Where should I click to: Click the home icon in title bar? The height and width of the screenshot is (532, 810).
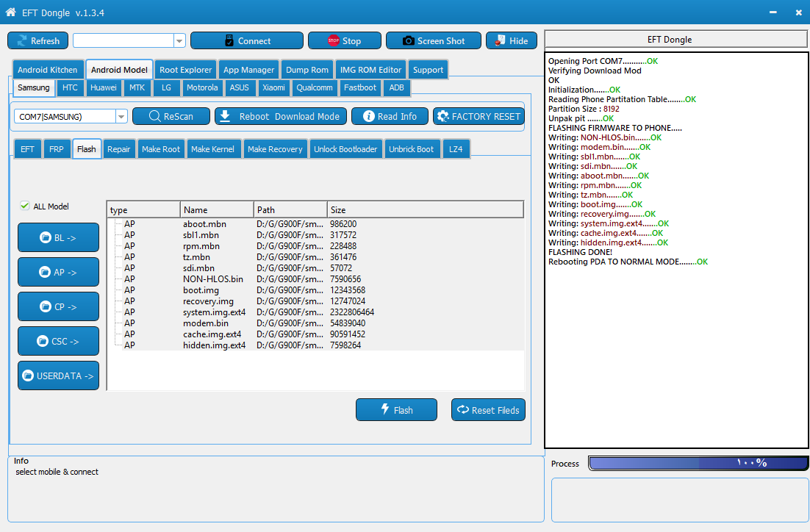(10, 12)
